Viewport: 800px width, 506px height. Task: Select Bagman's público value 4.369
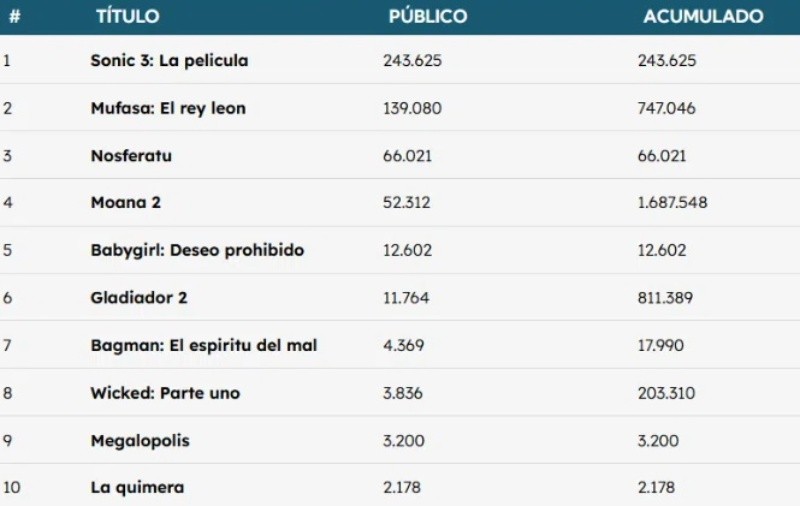(x=404, y=345)
